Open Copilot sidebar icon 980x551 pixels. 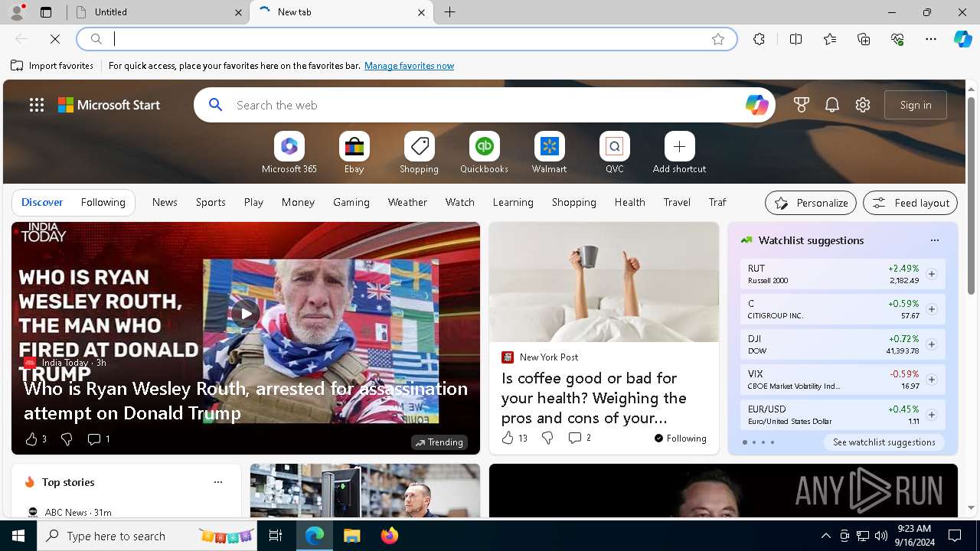962,39
